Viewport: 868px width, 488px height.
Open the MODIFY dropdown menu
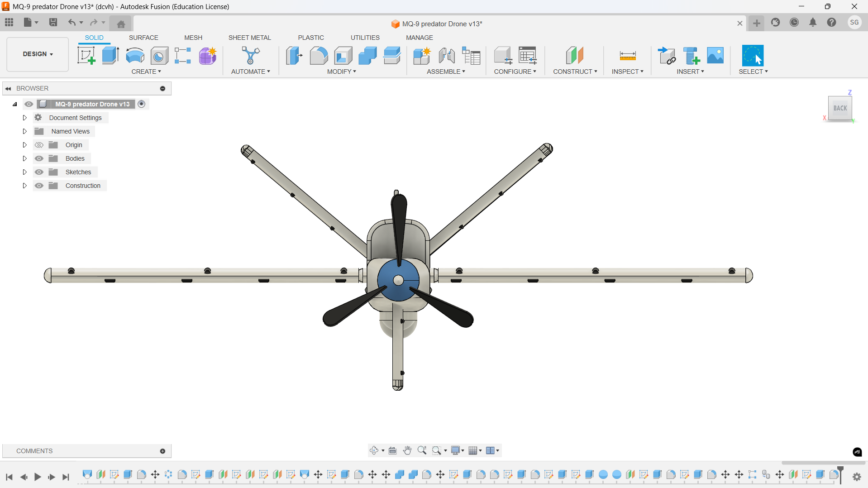(x=342, y=72)
